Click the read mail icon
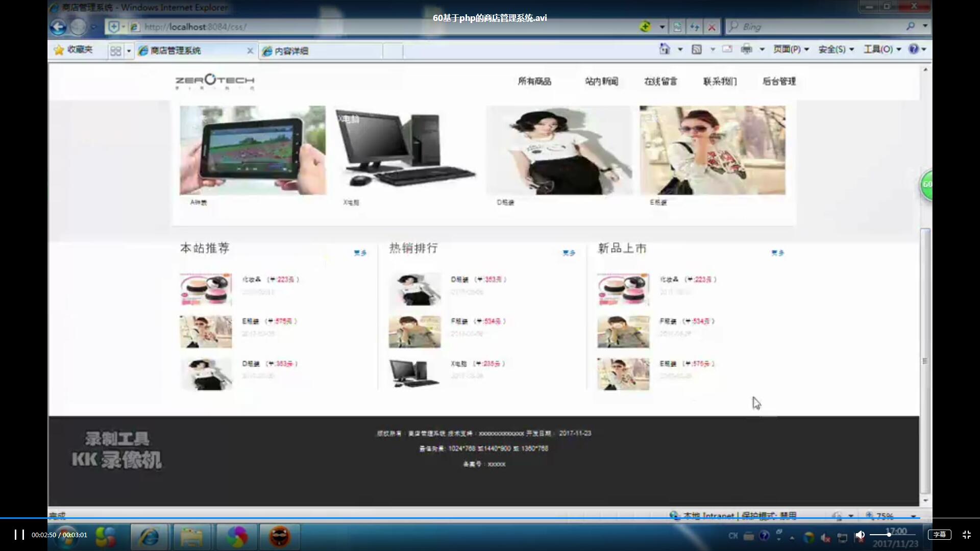The height and width of the screenshot is (551, 980). pos(727,49)
